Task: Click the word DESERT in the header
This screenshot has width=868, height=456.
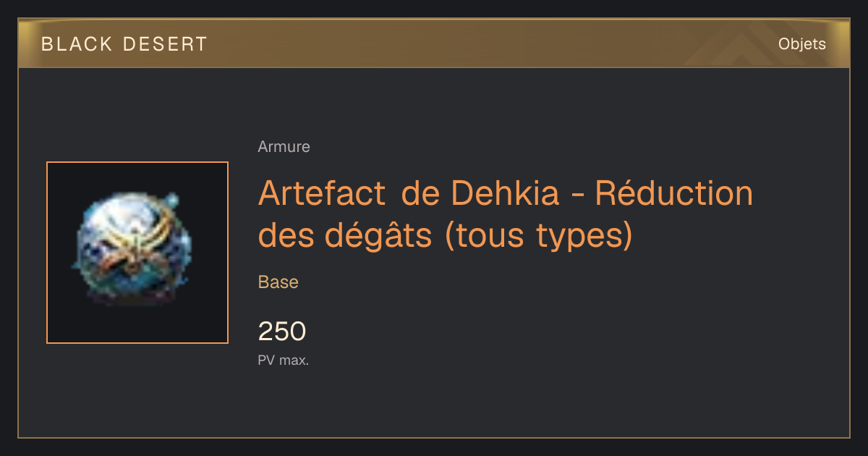Action: tap(165, 44)
